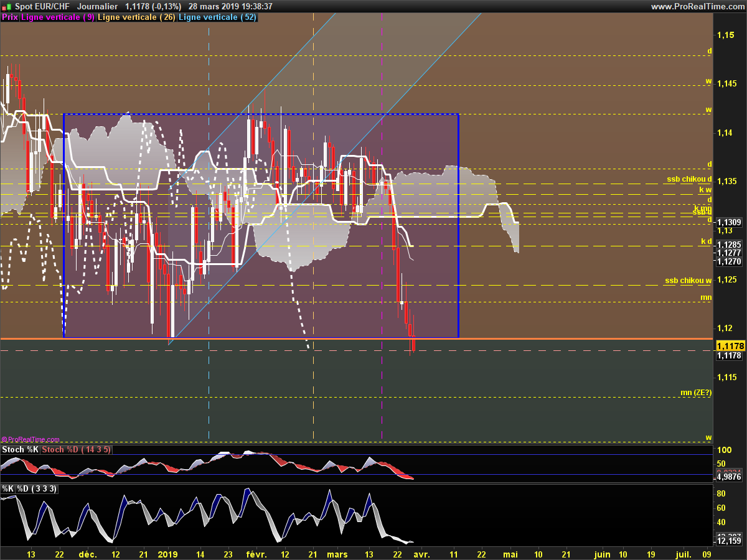Click the mars label on time axis

click(x=337, y=553)
